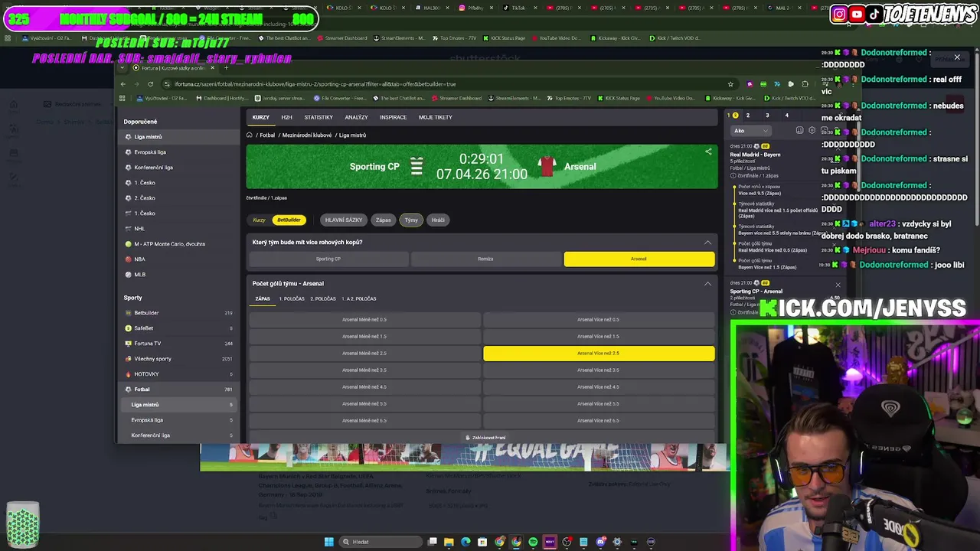Collapse Počet gólů týmu - Arsenal section

707,284
